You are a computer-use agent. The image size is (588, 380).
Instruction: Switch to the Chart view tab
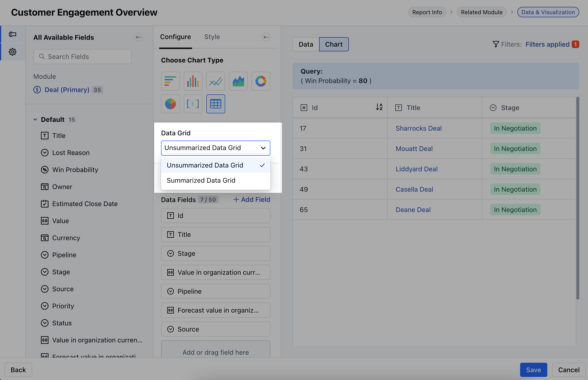[x=334, y=44]
